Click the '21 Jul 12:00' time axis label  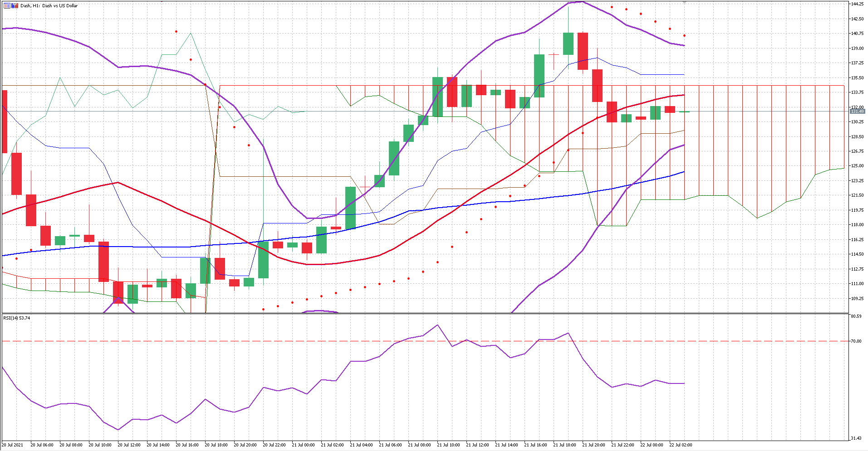coord(477,445)
